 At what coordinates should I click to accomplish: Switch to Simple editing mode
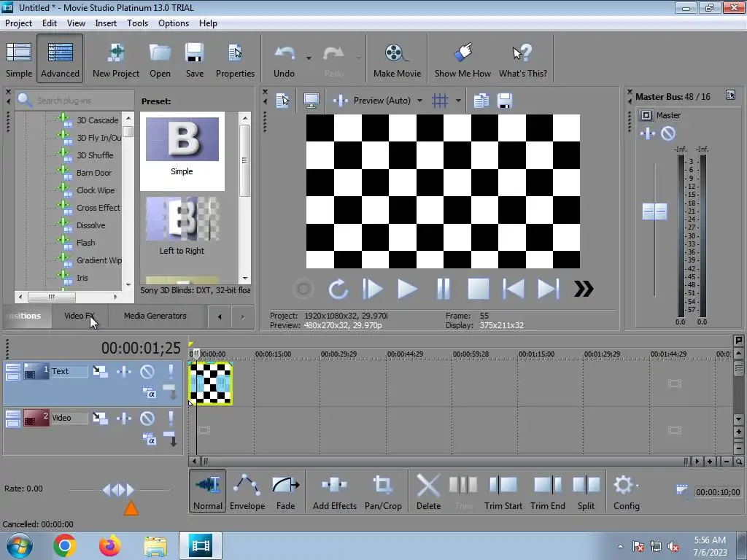[18, 59]
